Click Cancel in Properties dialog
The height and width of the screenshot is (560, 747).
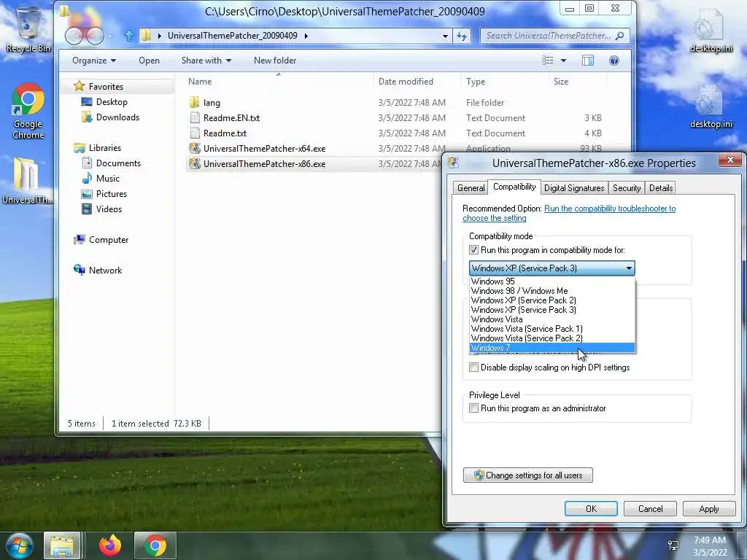(650, 508)
